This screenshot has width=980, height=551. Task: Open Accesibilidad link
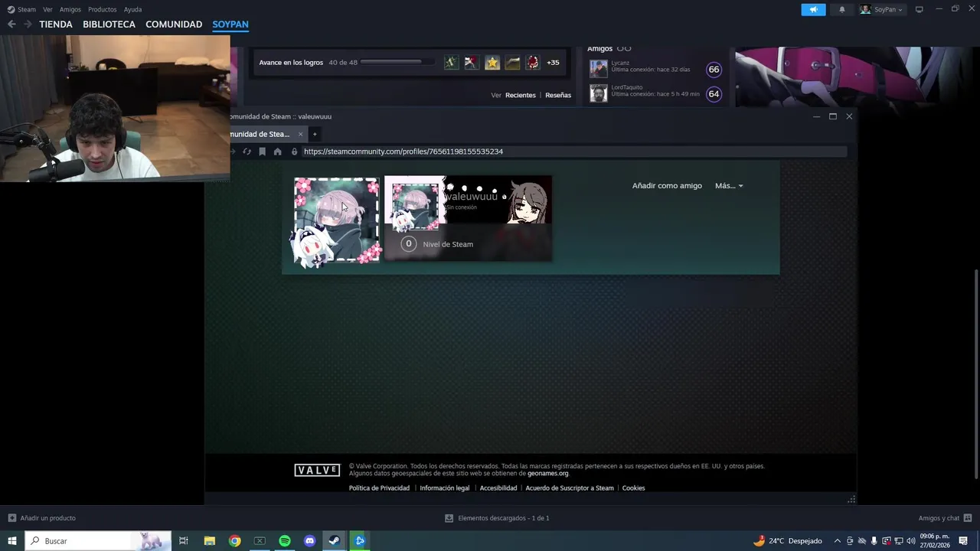498,488
